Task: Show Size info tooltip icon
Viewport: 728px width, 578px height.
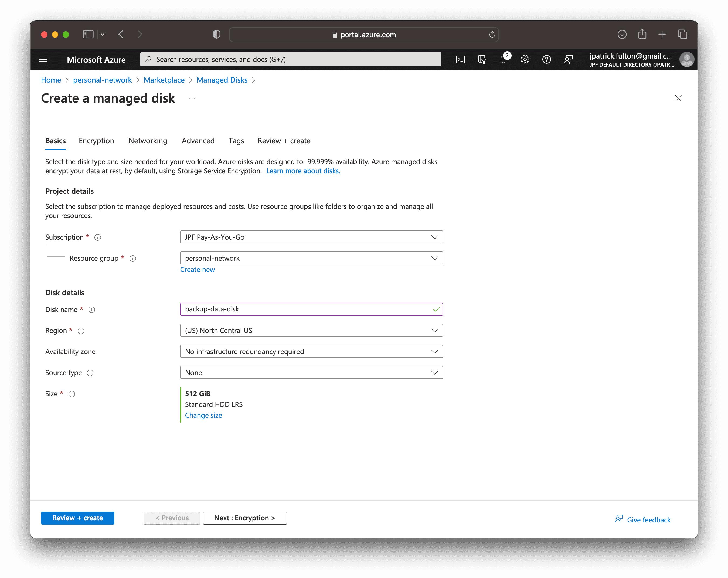Action: coord(72,394)
